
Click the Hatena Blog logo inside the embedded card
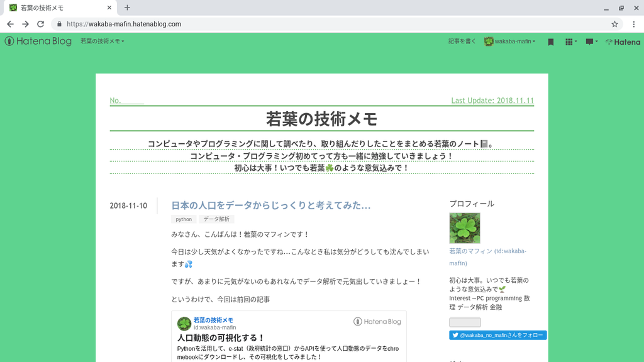[x=381, y=321]
